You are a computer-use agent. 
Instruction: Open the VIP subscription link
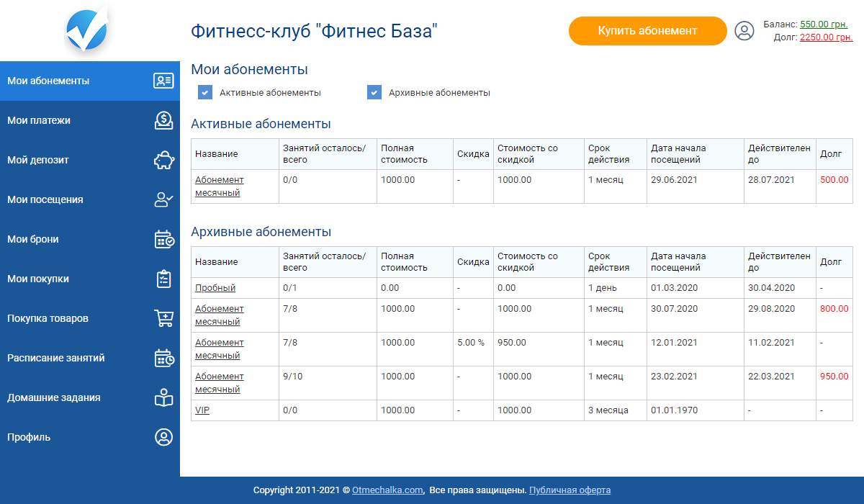point(202,410)
